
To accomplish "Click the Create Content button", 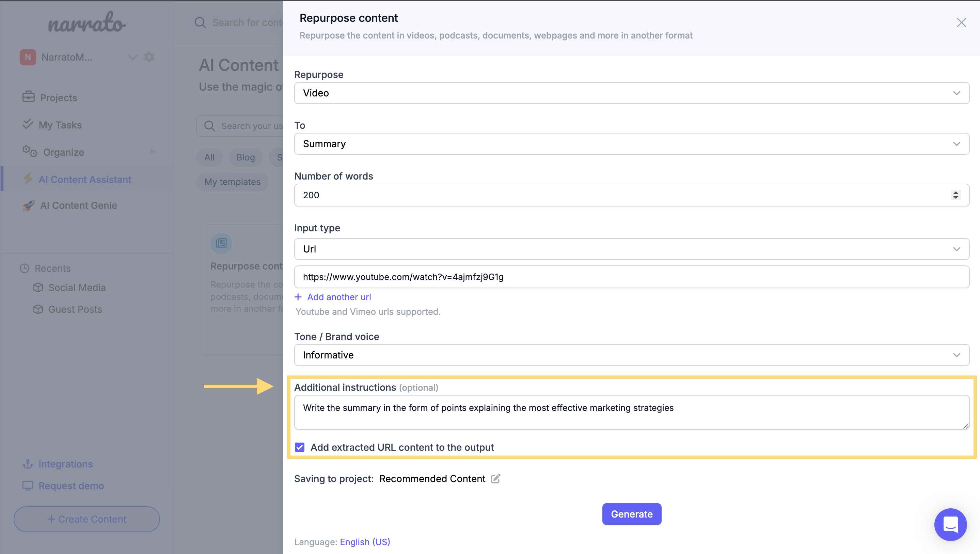I will 87,519.
